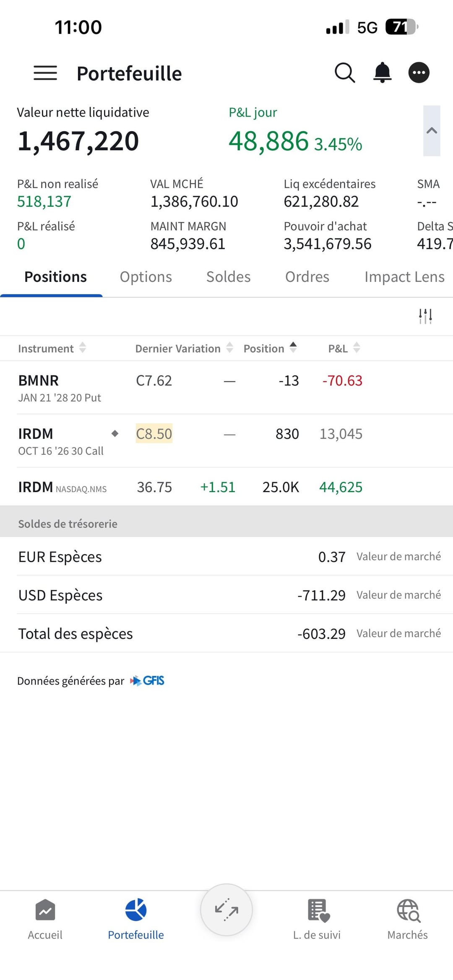The width and height of the screenshot is (453, 980).
Task: Open the Ordres tab
Action: [307, 277]
